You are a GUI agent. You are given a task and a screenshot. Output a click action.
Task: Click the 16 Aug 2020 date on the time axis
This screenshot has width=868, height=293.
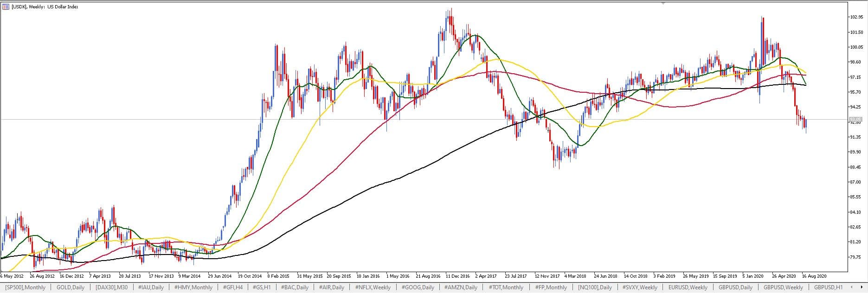tap(815, 275)
